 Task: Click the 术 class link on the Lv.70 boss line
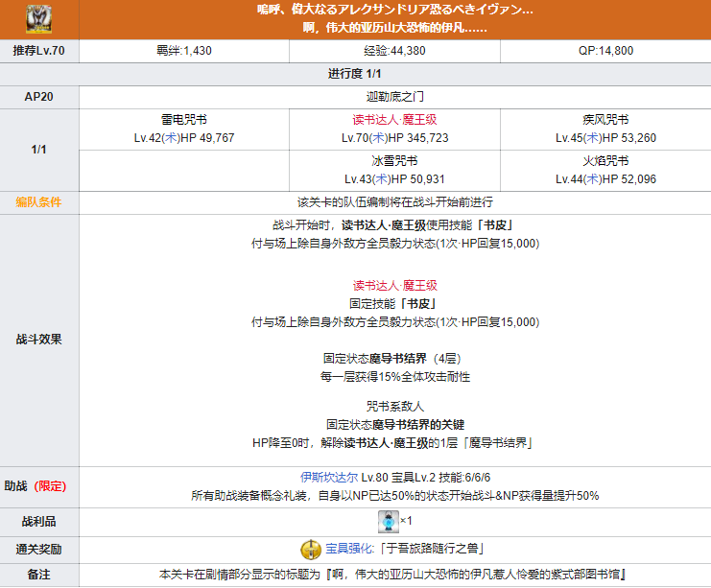(379, 138)
